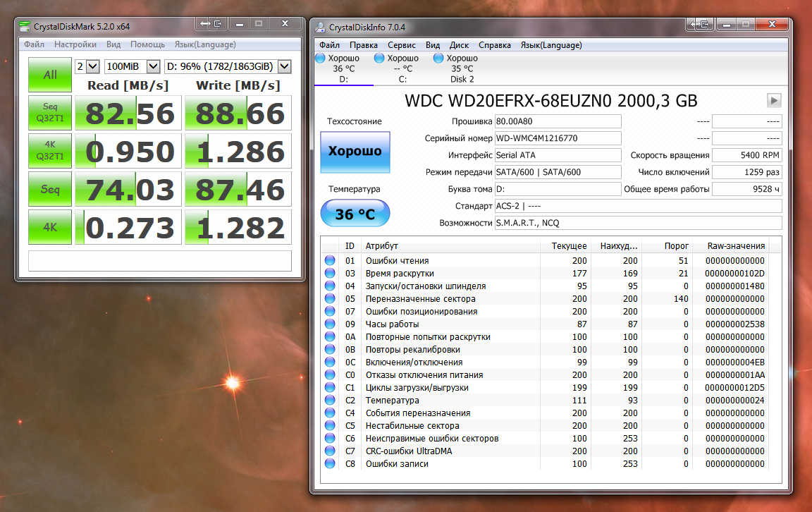The image size is (812, 512).
Task: Run all benchmarks with All button
Action: point(50,75)
